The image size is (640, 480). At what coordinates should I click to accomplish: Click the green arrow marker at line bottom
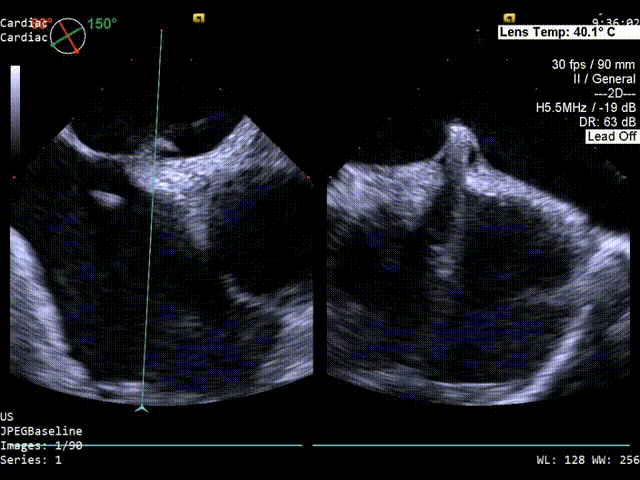(141, 406)
